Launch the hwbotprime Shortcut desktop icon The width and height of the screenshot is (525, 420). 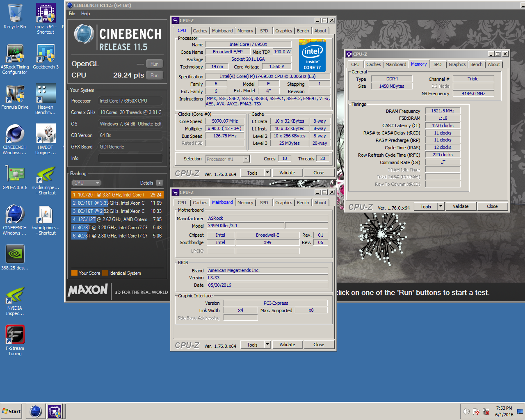click(46, 220)
